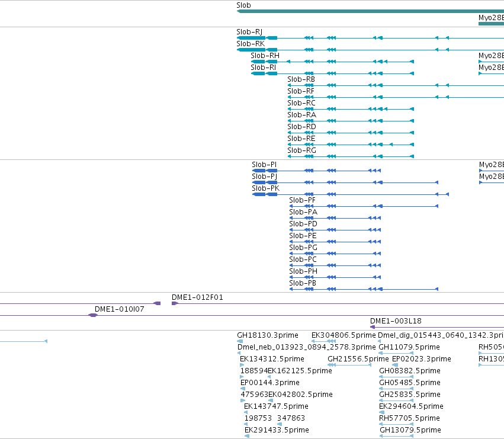The image size is (504, 439).
Task: Click the EK304806.5prime EST label
Action: (x=344, y=335)
